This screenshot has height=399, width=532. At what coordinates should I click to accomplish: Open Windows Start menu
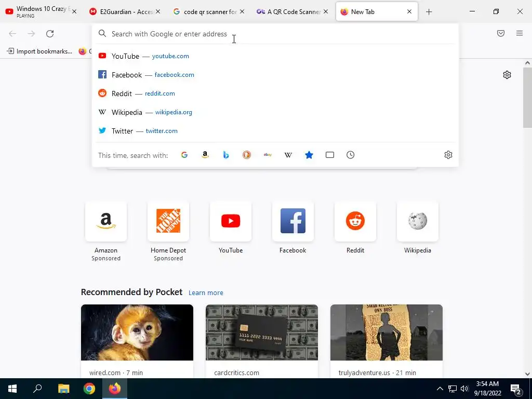(12, 389)
